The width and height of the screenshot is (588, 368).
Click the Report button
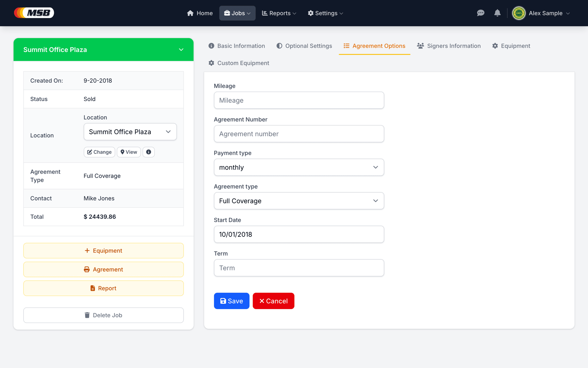[x=104, y=288]
